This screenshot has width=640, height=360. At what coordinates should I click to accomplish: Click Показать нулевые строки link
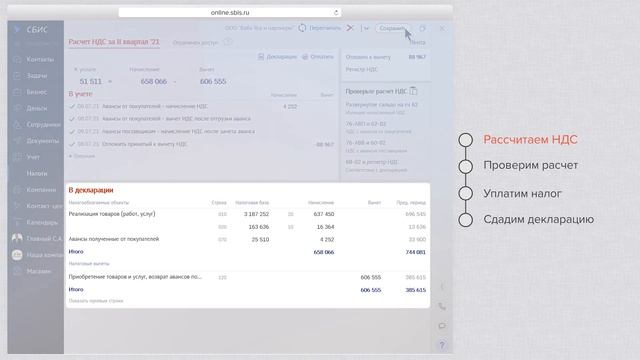coord(96,301)
